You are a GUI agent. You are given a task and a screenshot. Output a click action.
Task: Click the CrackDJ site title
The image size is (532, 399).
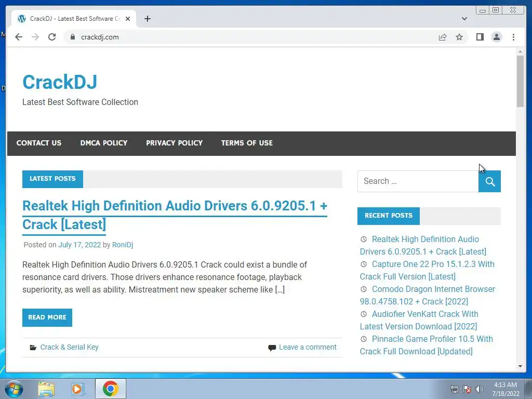(60, 82)
